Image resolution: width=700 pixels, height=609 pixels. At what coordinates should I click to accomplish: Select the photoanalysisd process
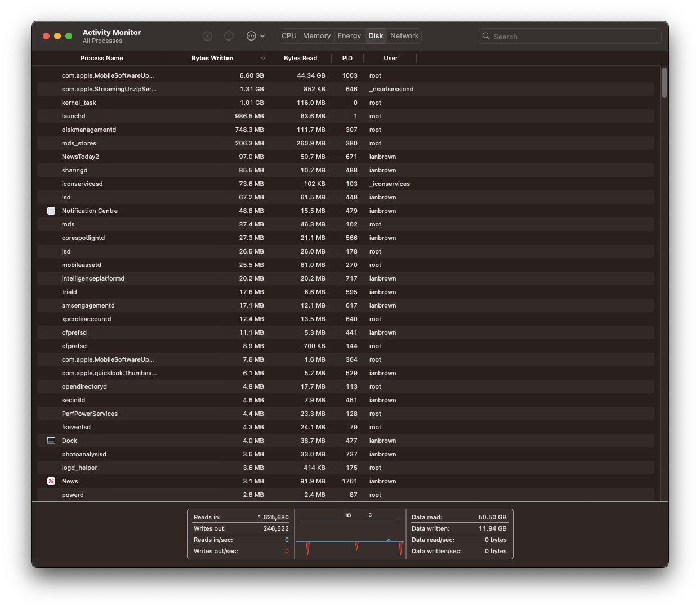[x=346, y=454]
